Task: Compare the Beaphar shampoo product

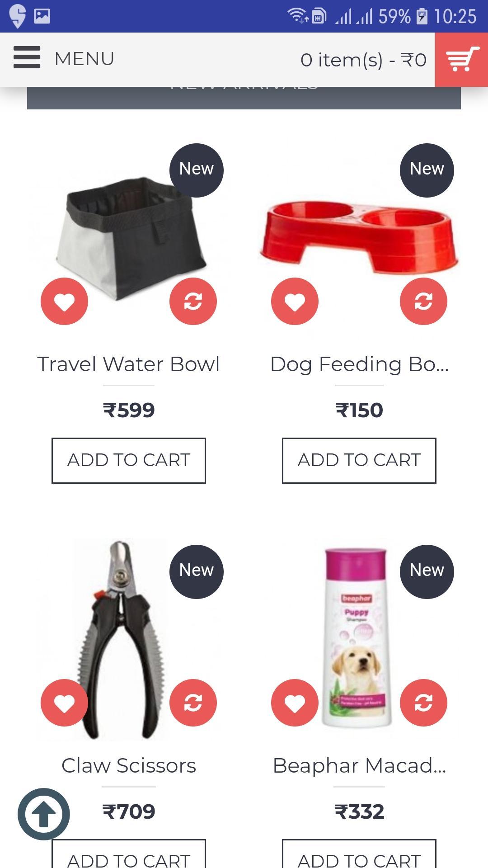Action: [x=423, y=703]
